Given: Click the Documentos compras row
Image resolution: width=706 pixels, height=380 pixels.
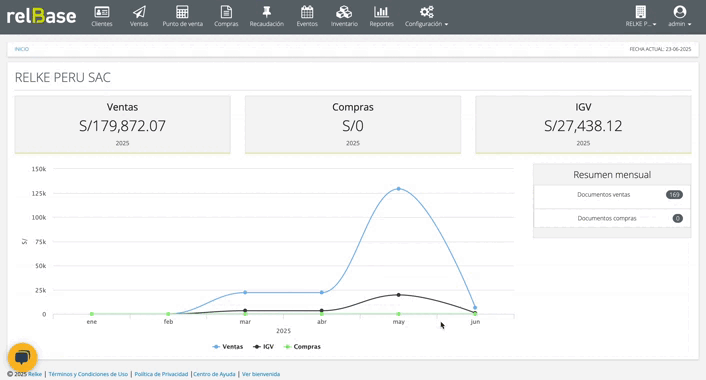Looking at the screenshot, I should [x=612, y=218].
